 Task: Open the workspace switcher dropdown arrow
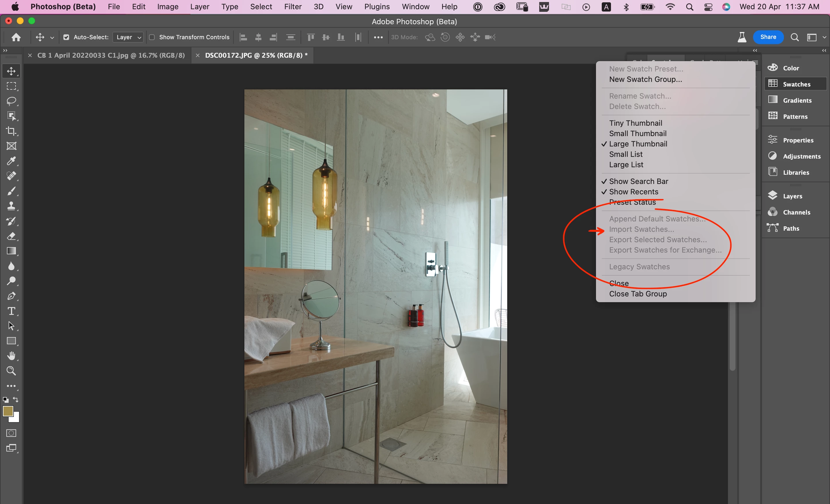(824, 37)
